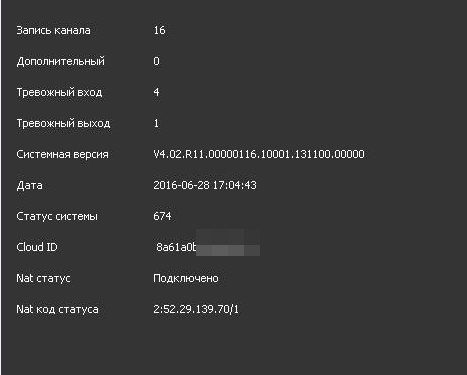Image resolution: width=467 pixels, height=375 pixels.
Task: Click the Статус системы label
Action: pyautogui.click(x=57, y=216)
